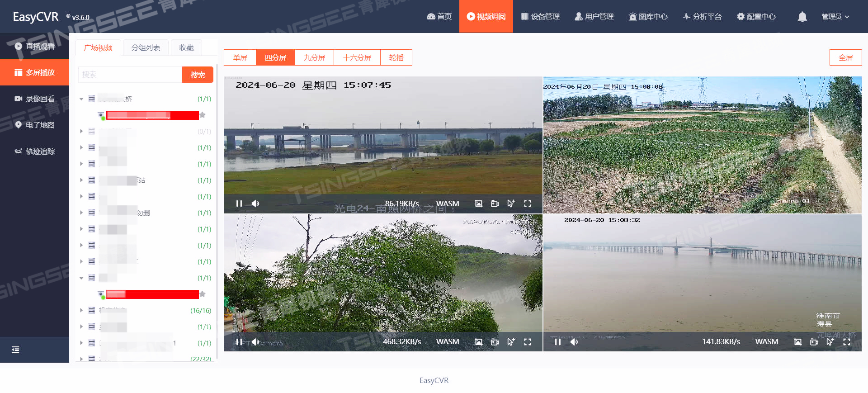Open 录像回看 recording playback
Viewport: 868px width, 393px height.
click(34, 99)
